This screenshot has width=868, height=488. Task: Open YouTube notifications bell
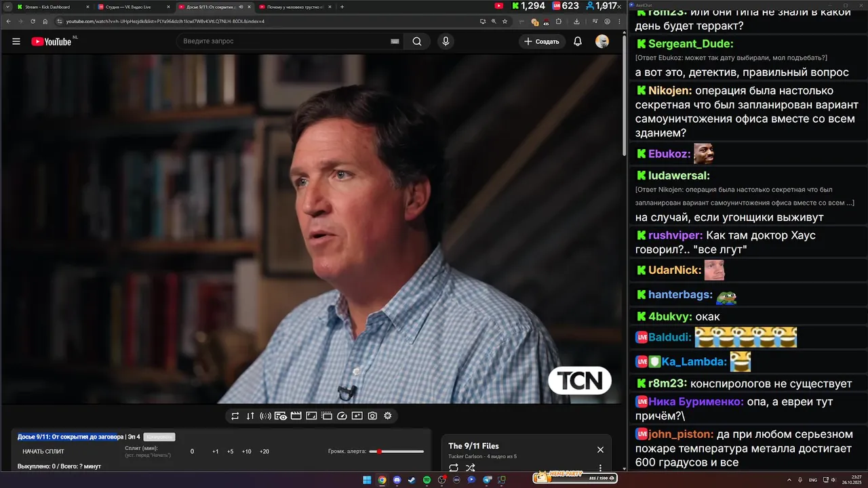coord(578,41)
